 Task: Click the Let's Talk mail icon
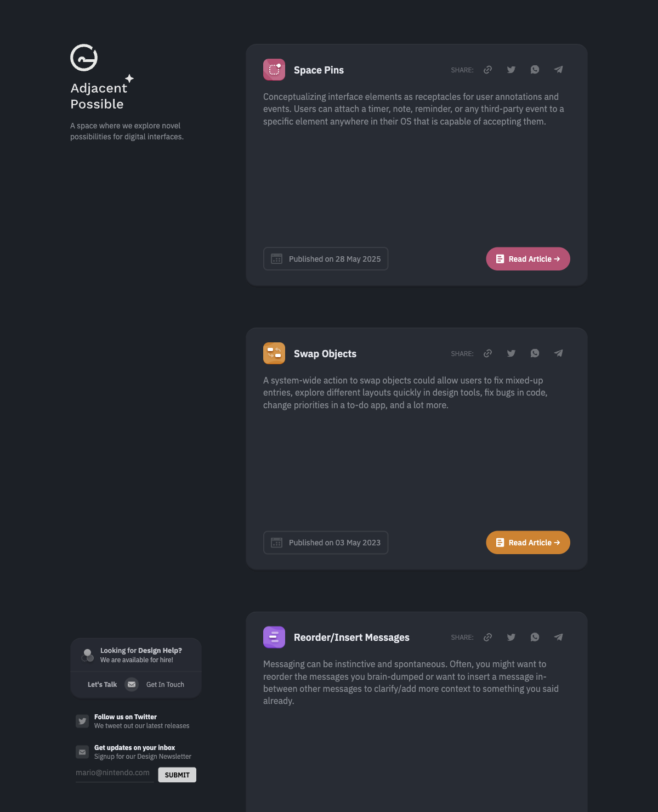point(132,684)
